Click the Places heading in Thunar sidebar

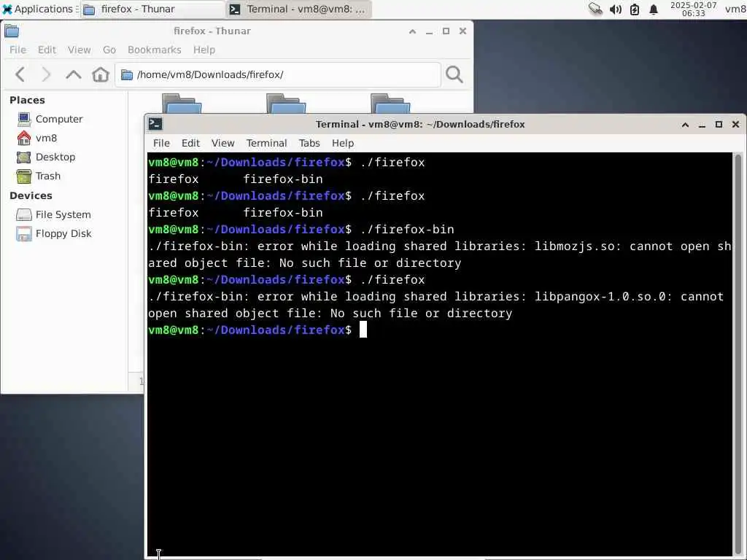point(27,100)
